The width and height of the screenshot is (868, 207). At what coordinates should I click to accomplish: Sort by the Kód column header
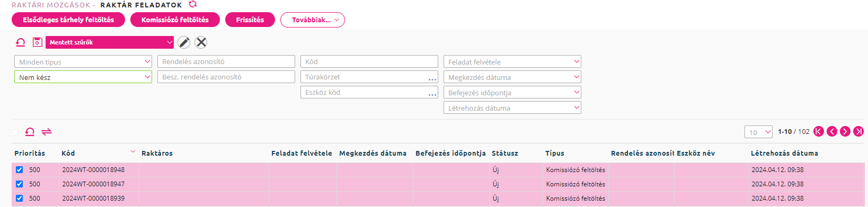[x=68, y=153]
